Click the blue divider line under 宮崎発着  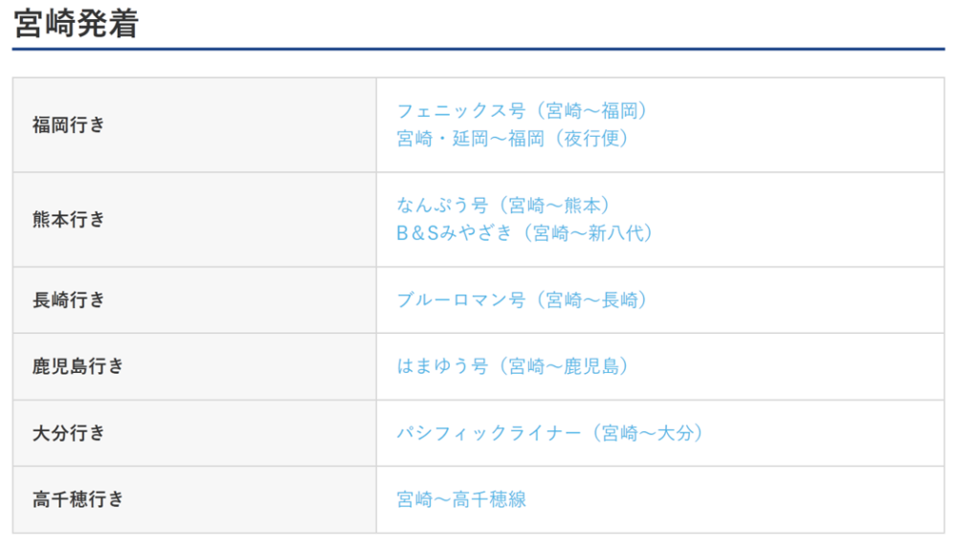(479, 49)
